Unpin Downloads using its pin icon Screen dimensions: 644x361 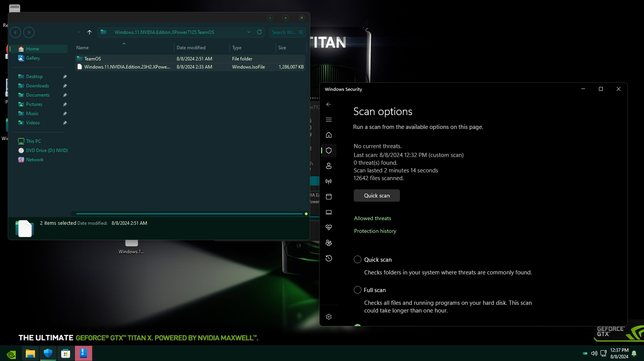coord(65,86)
